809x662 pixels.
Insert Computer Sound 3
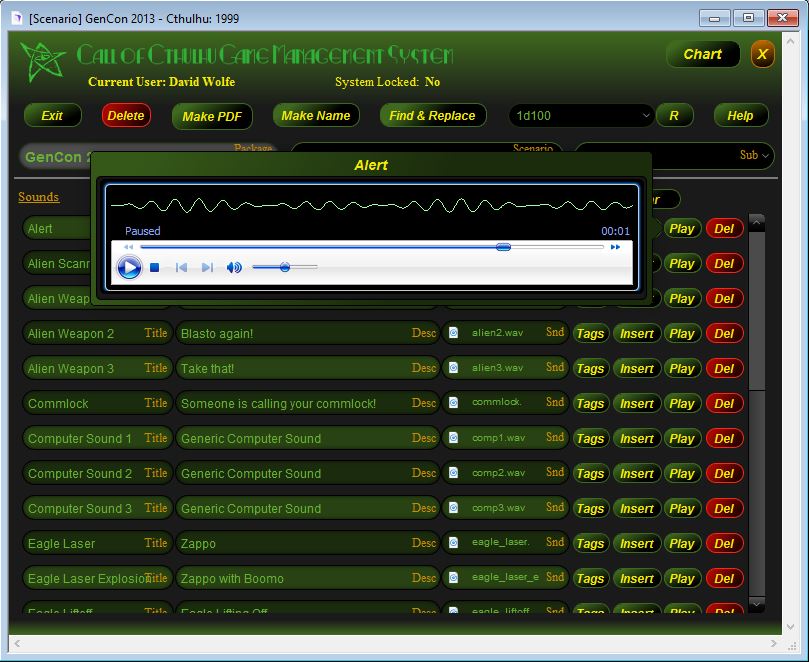637,508
